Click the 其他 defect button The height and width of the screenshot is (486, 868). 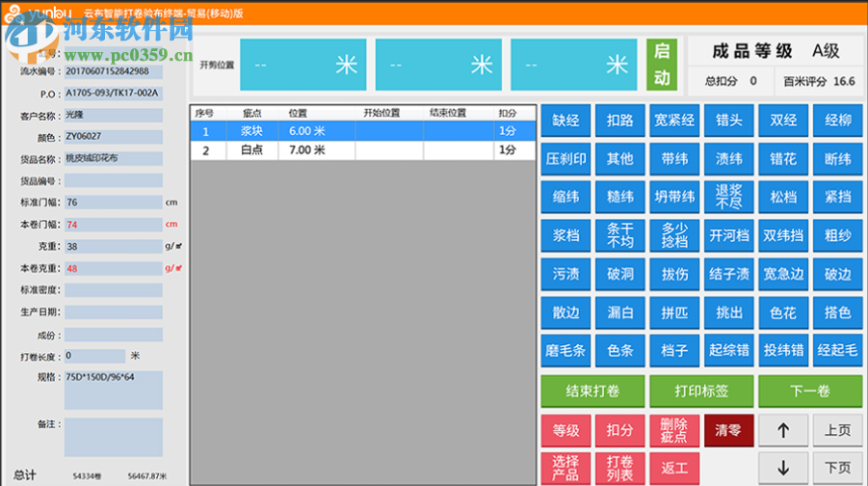[620, 159]
